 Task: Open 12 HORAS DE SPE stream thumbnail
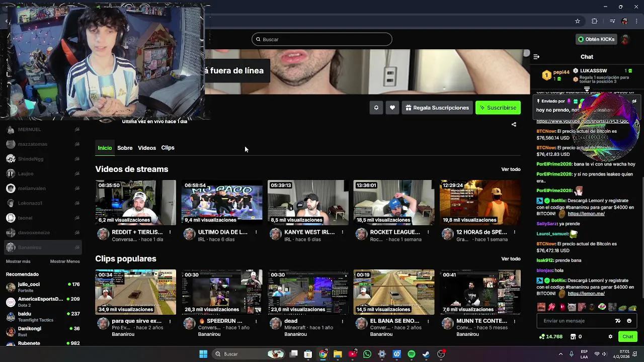(480, 203)
